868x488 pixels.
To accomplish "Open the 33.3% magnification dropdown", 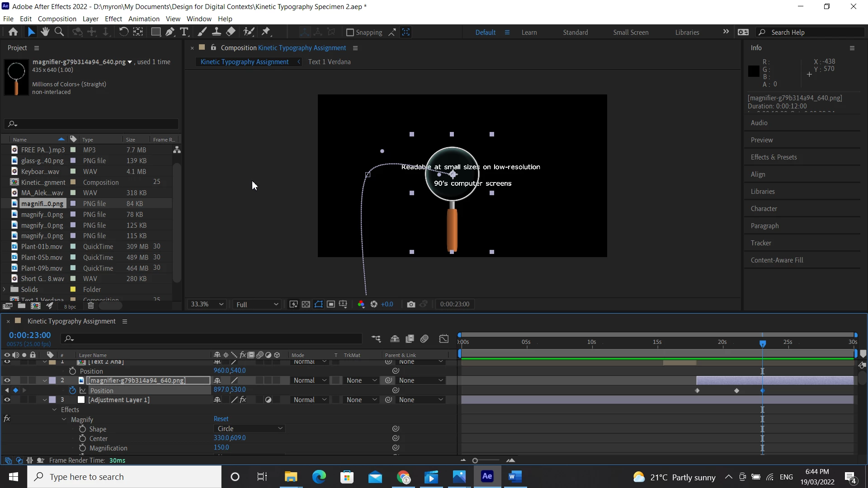I will click(x=207, y=304).
